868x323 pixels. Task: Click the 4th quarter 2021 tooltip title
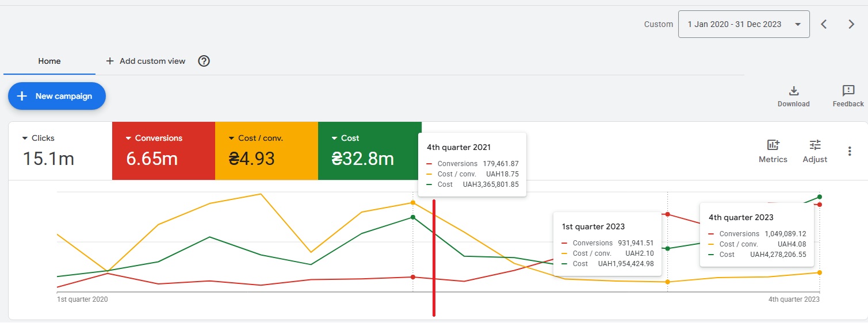(458, 148)
